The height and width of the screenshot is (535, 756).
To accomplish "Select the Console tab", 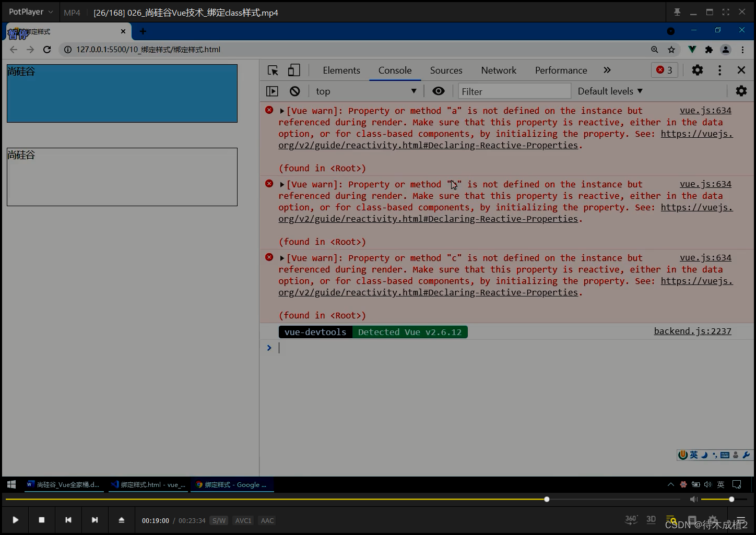I will click(395, 70).
